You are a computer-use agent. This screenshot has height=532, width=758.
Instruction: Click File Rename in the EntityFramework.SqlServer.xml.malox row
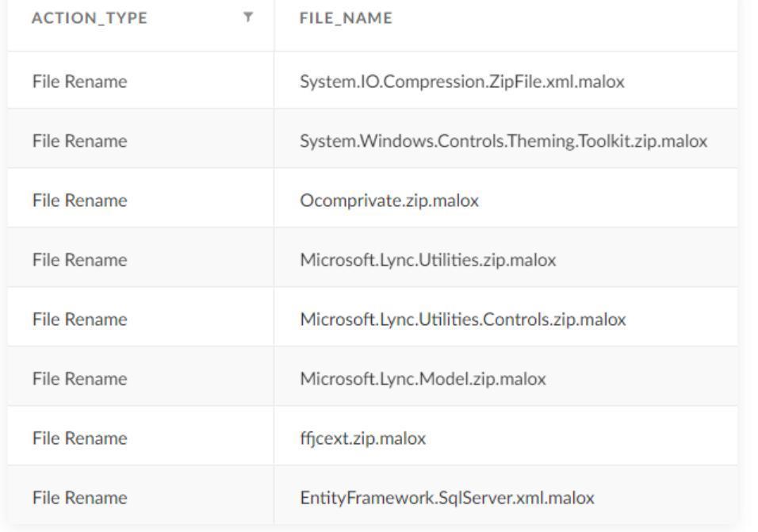click(x=80, y=497)
